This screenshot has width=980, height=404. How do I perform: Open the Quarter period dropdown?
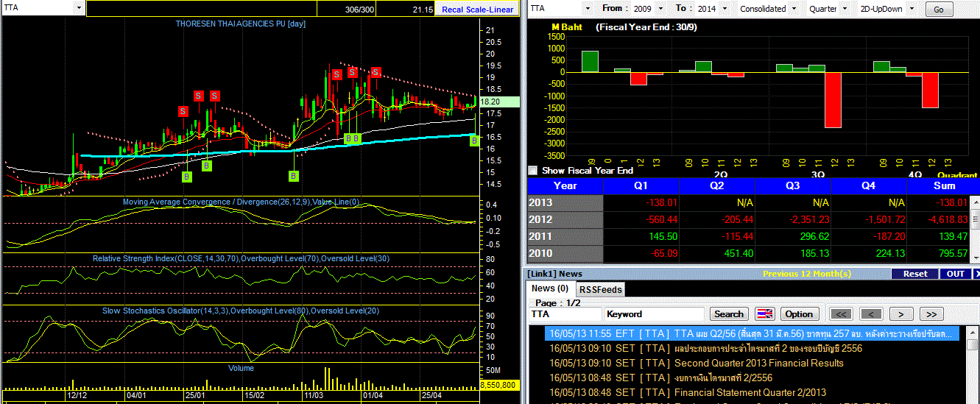pos(843,9)
